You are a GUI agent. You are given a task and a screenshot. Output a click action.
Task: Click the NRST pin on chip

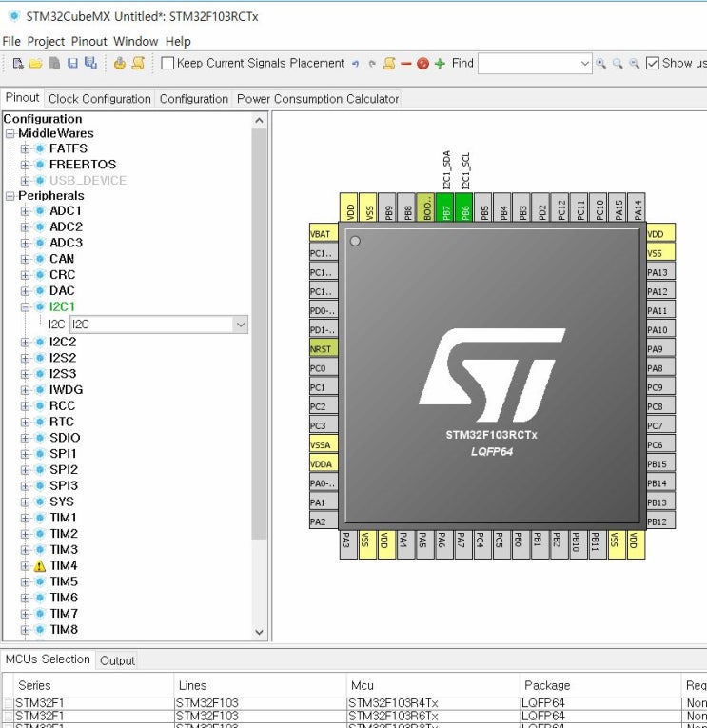click(324, 348)
